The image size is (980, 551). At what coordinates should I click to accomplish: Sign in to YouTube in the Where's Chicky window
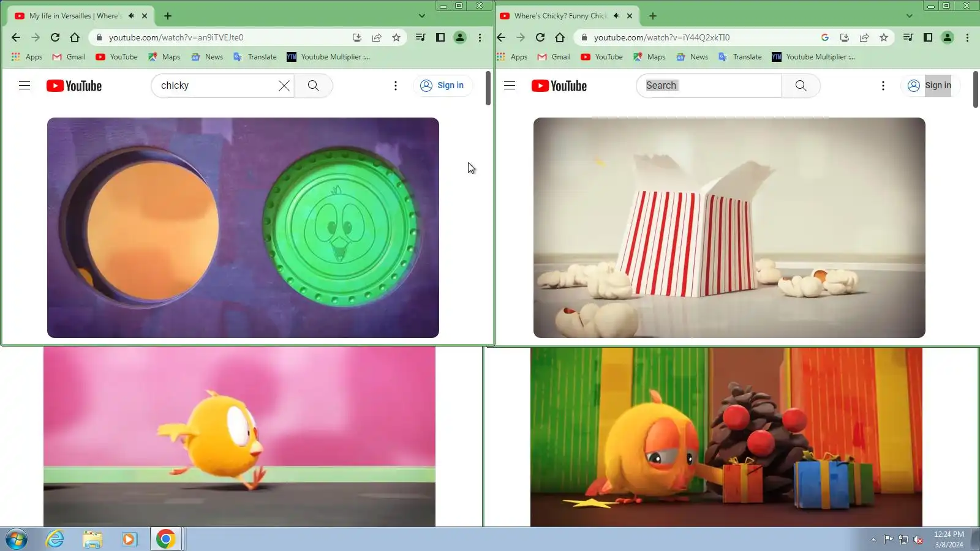pyautogui.click(x=930, y=86)
